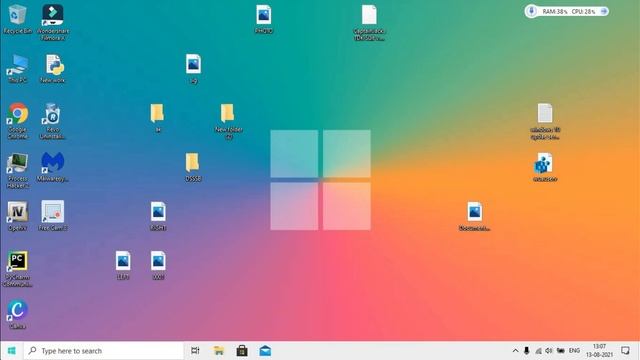Select the This PC desktop shortcut
Image resolution: width=640 pixels, height=360 pixels.
pyautogui.click(x=17, y=69)
